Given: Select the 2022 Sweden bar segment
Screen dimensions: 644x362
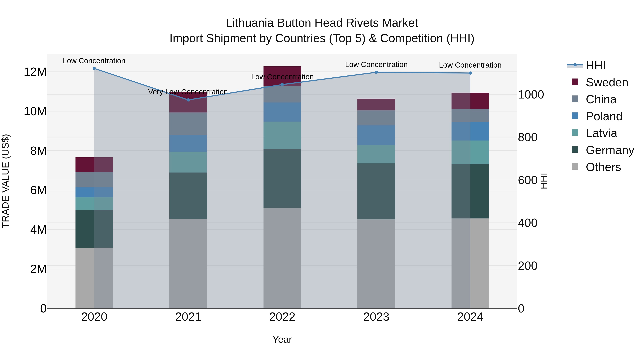Looking at the screenshot, I should coord(282,76).
